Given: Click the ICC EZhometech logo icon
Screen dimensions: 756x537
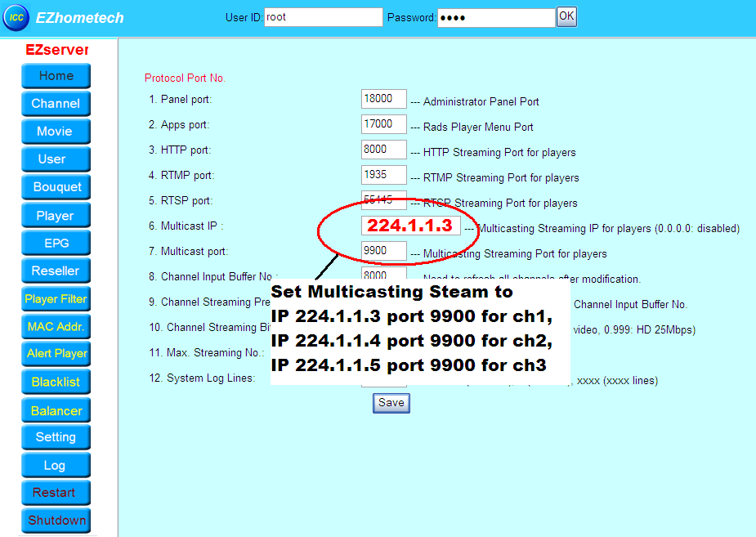Looking at the screenshot, I should pyautogui.click(x=16, y=16).
